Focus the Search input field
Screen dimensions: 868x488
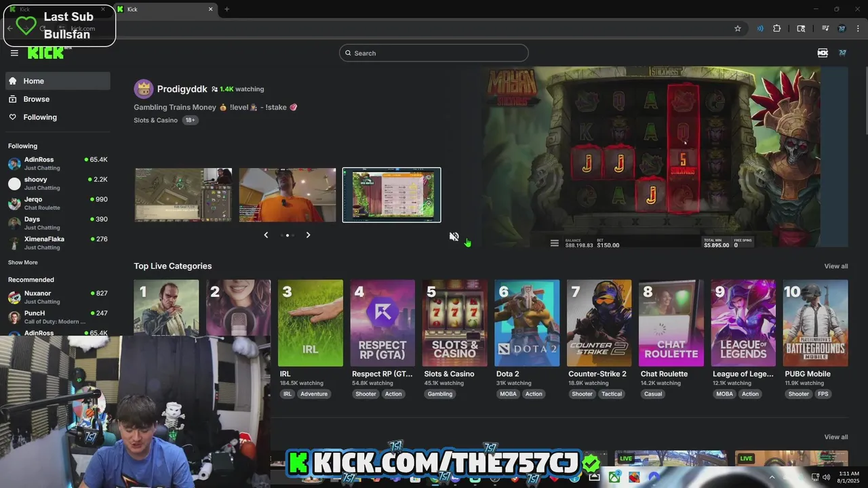pyautogui.click(x=434, y=53)
